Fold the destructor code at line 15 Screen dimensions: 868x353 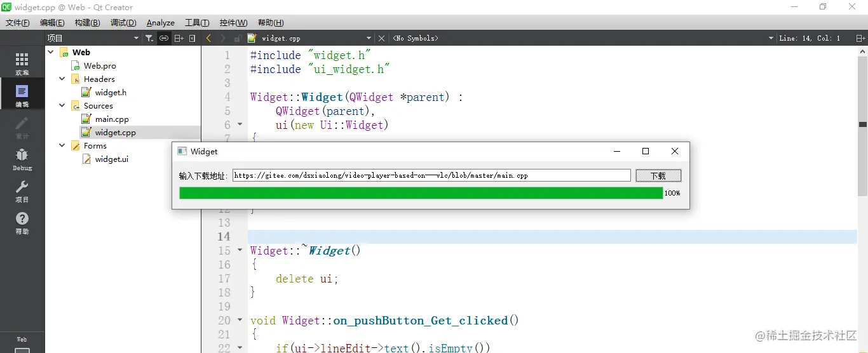[240, 250]
